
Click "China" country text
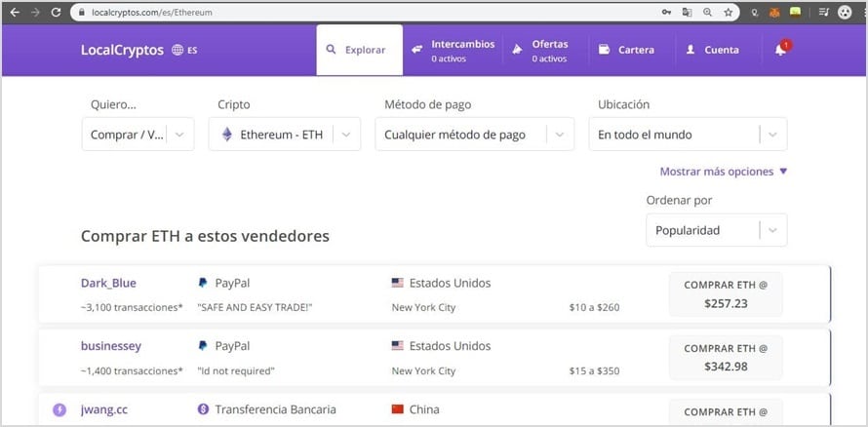click(x=424, y=409)
